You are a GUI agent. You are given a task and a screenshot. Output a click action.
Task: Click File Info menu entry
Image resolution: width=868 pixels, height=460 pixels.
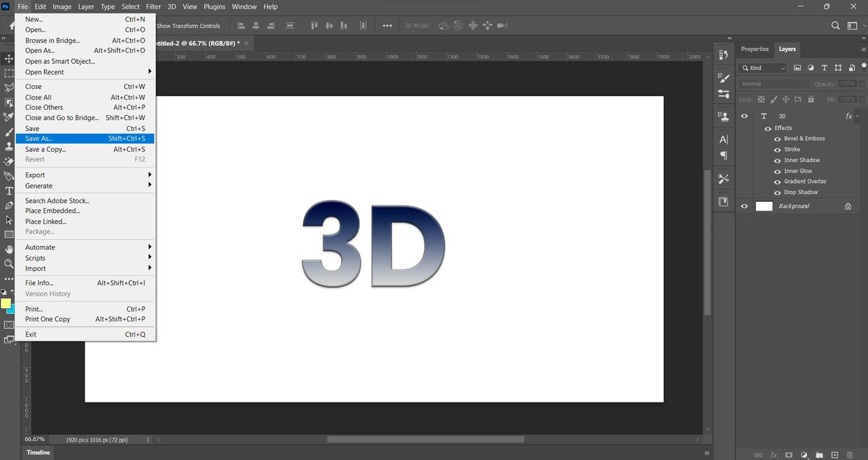pyautogui.click(x=39, y=283)
